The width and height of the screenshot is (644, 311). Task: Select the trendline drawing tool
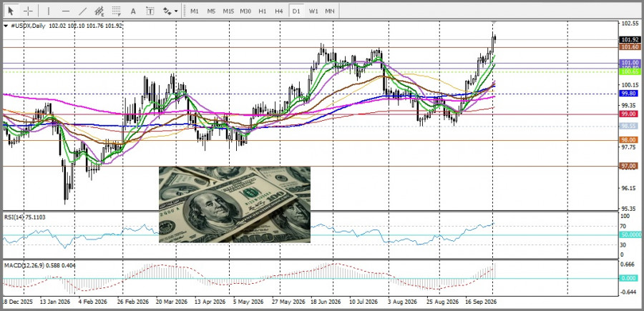82,11
